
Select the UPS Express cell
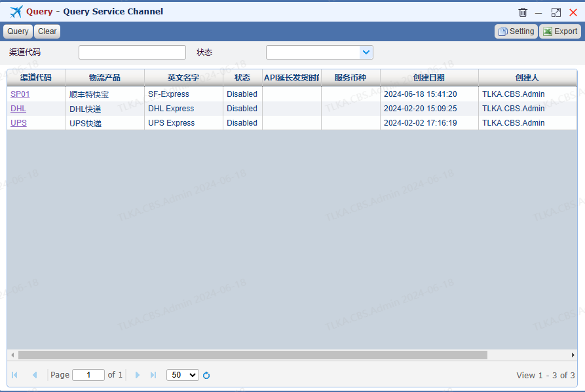pos(183,123)
